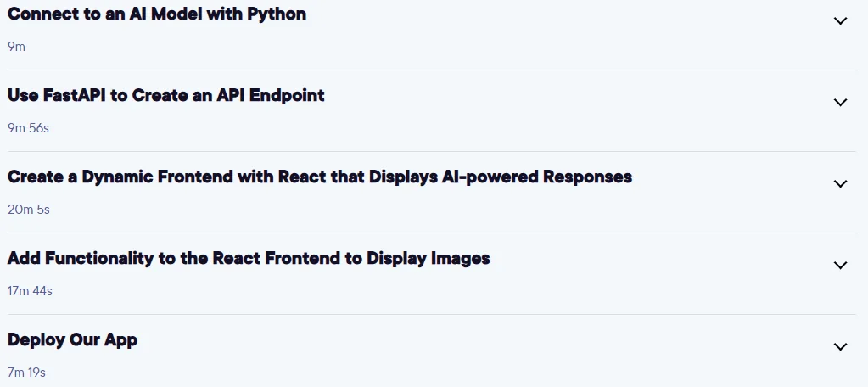The image size is (868, 387).
Task: Open the 'Connect to an AI Model with Python' title
Action: click(157, 14)
